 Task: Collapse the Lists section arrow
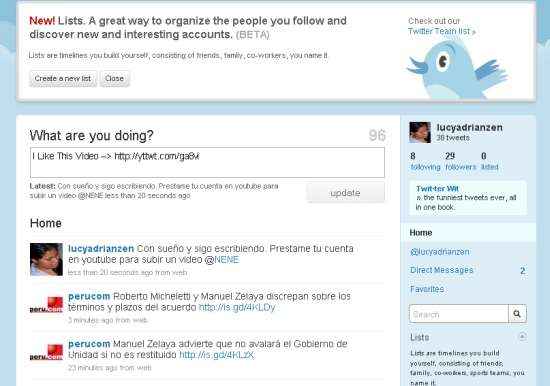coord(522,337)
